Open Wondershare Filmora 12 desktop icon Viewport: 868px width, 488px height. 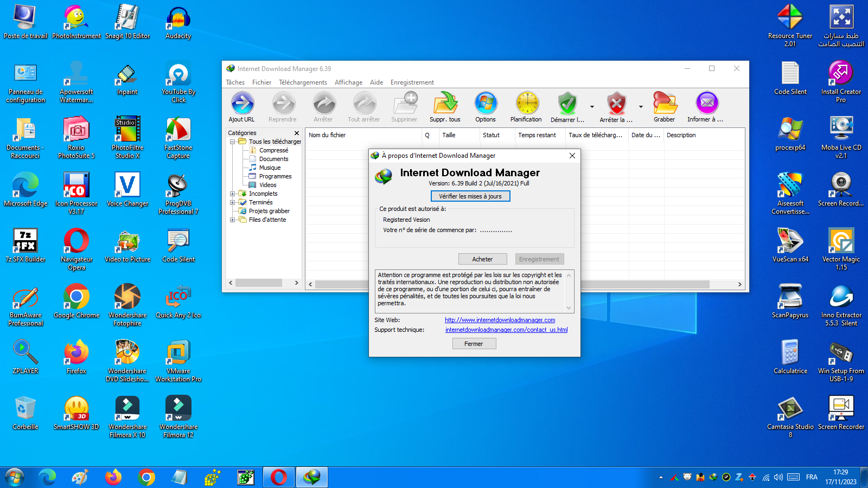[178, 417]
